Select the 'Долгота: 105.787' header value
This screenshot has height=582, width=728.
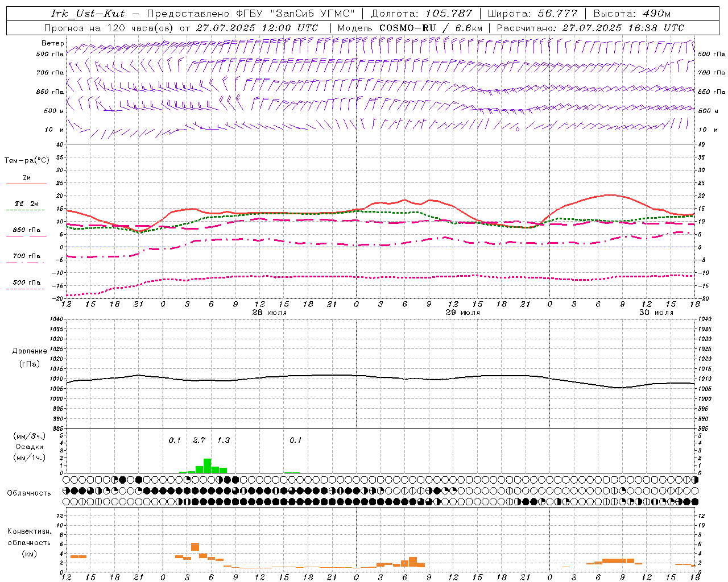(421, 14)
